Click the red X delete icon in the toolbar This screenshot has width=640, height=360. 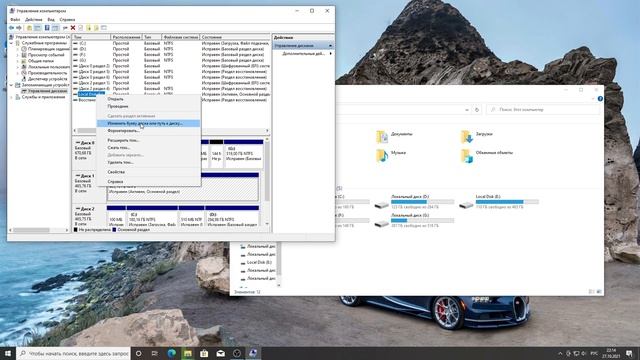point(73,28)
